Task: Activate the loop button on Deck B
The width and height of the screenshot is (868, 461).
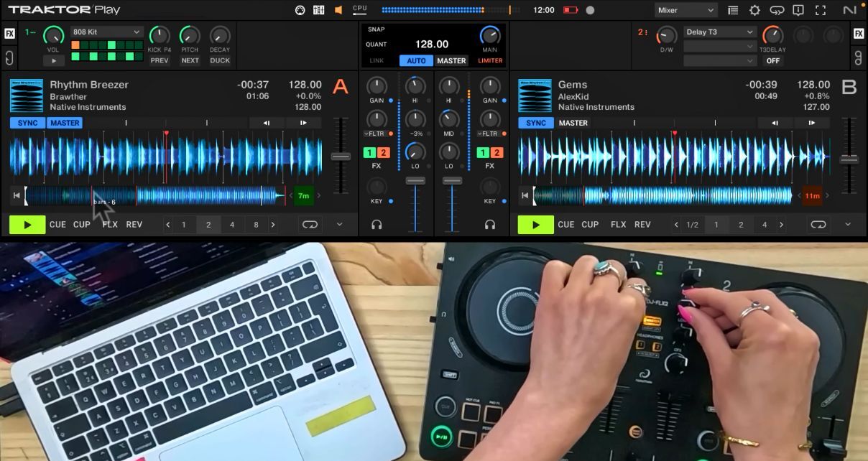Action: coord(818,225)
